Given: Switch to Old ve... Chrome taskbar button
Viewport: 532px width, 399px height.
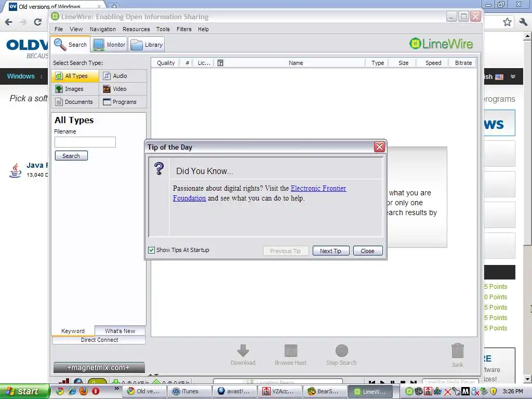Looking at the screenshot, I should (x=144, y=391).
